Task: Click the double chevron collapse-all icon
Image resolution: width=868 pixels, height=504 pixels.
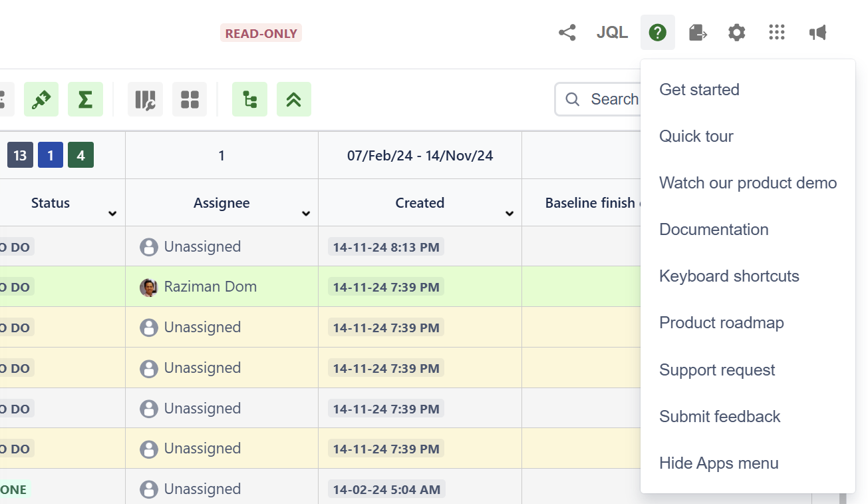Action: coord(293,100)
